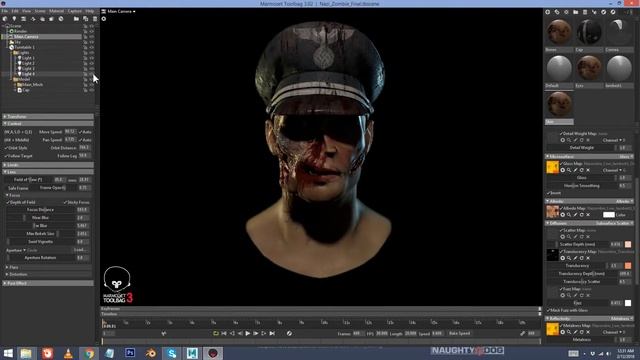Jump to last frame of timeline
The width and height of the screenshot is (640, 360).
pyautogui.click(x=272, y=333)
